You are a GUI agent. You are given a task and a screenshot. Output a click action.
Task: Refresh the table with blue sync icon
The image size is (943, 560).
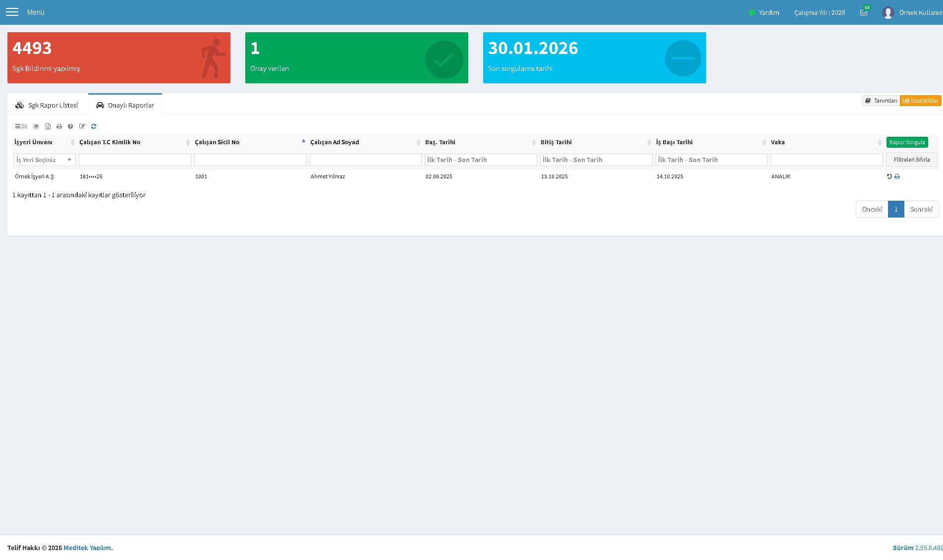(x=94, y=126)
